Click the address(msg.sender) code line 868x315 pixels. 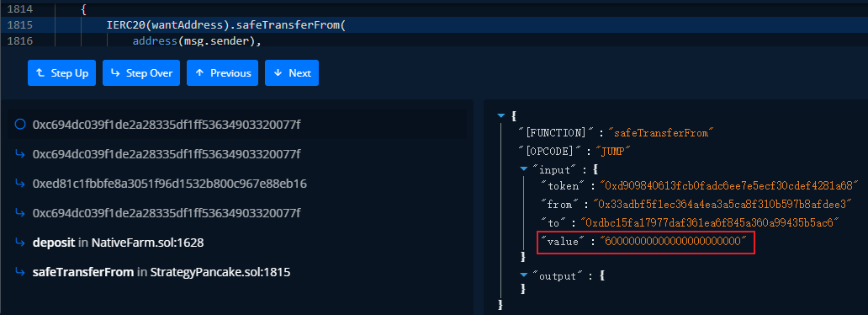click(x=197, y=41)
